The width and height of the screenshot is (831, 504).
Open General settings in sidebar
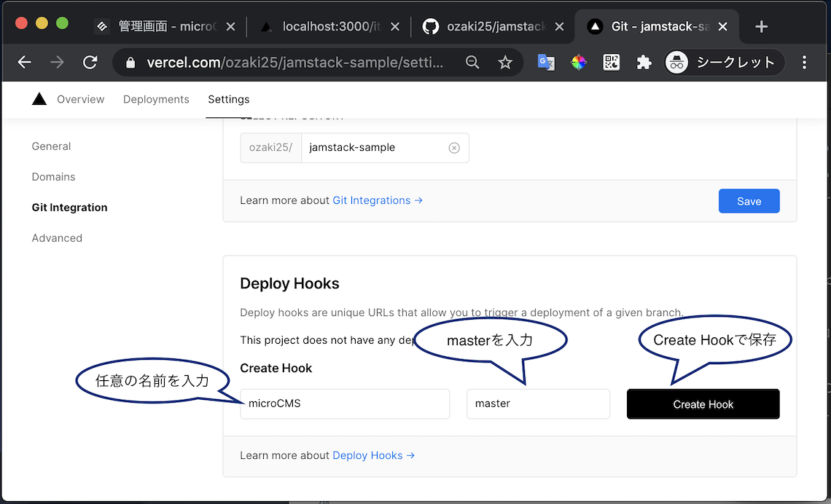(x=51, y=146)
